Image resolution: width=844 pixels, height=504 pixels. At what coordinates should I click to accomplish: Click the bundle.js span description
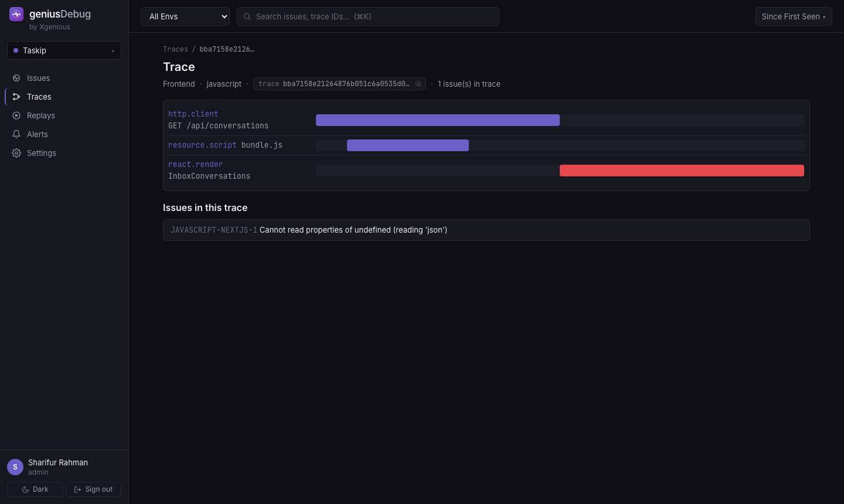[262, 145]
